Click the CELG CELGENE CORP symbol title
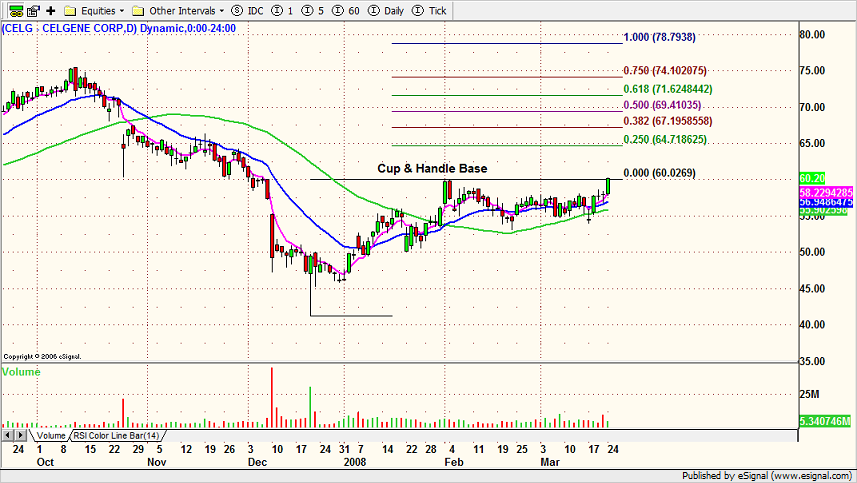The height and width of the screenshot is (483, 857). pyautogui.click(x=119, y=28)
